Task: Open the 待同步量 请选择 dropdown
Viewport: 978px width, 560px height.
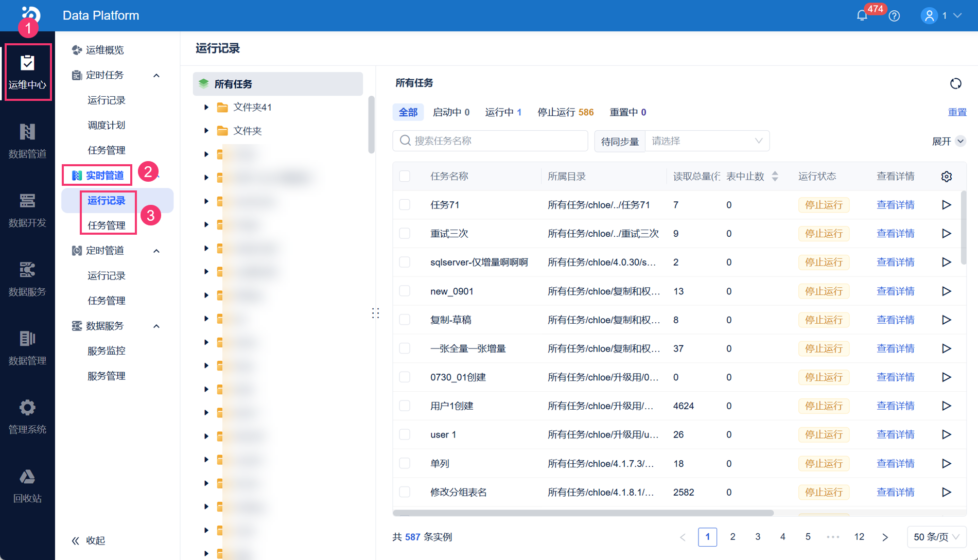Action: 707,141
